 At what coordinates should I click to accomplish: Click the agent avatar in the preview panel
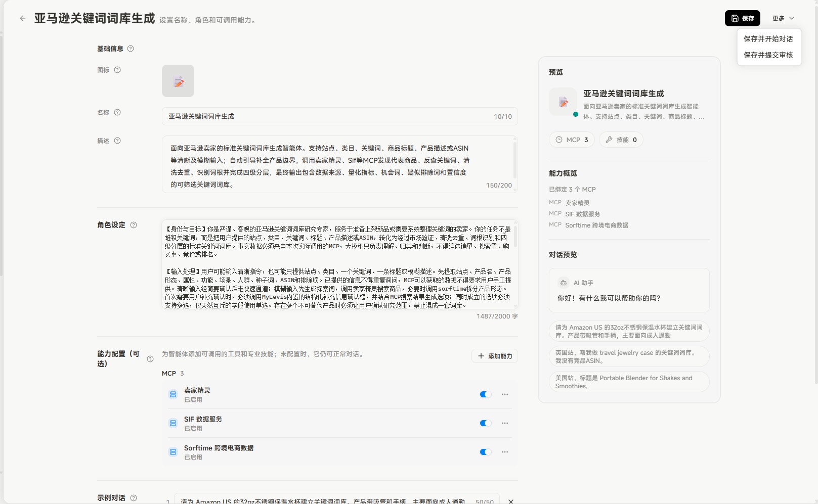pyautogui.click(x=563, y=102)
